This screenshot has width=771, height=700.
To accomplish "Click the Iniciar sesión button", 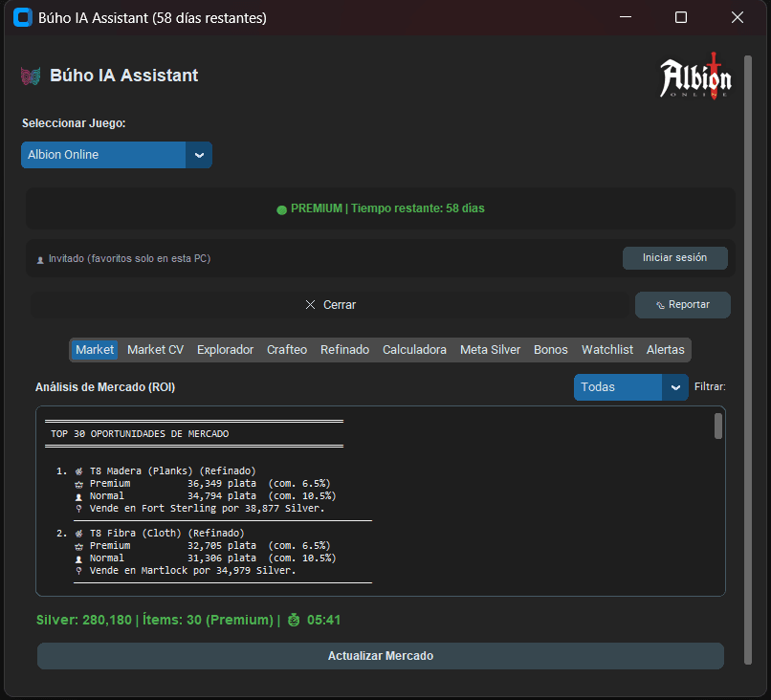I will click(x=674, y=258).
